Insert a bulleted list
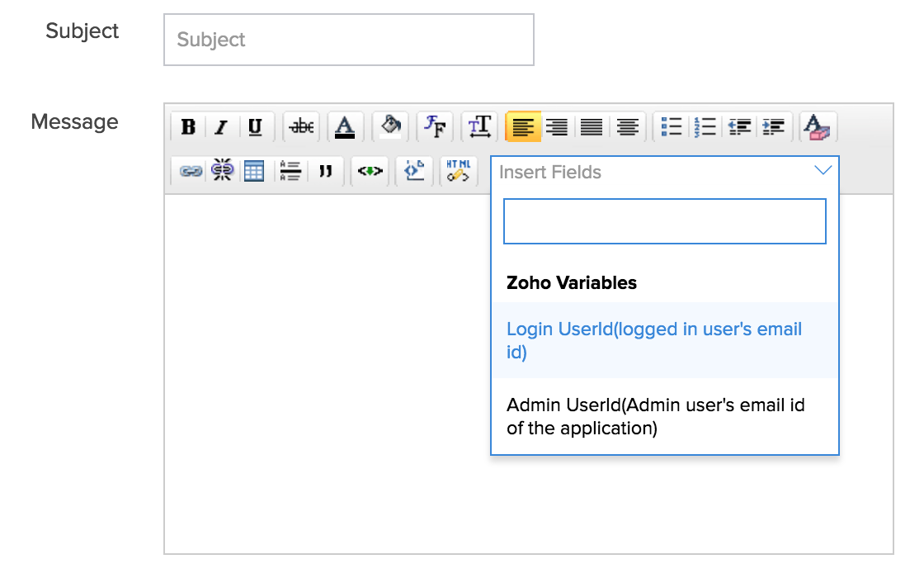924x578 pixels. (x=672, y=127)
